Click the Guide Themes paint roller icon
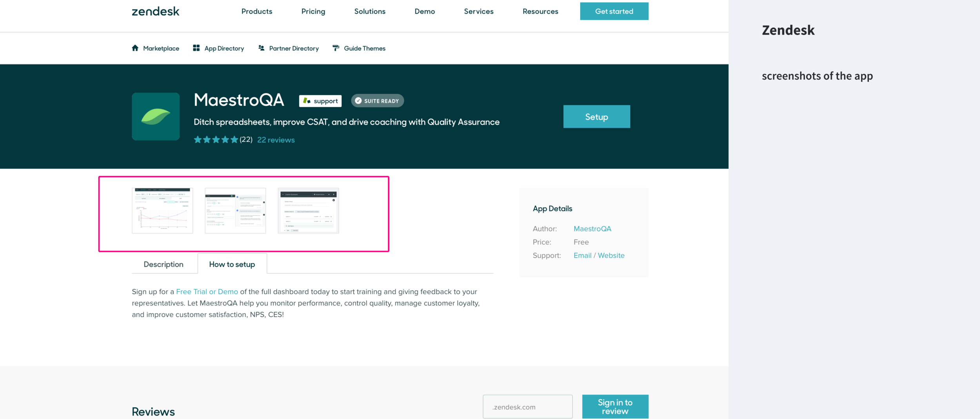Screen dimensions: 980x419 [336, 48]
